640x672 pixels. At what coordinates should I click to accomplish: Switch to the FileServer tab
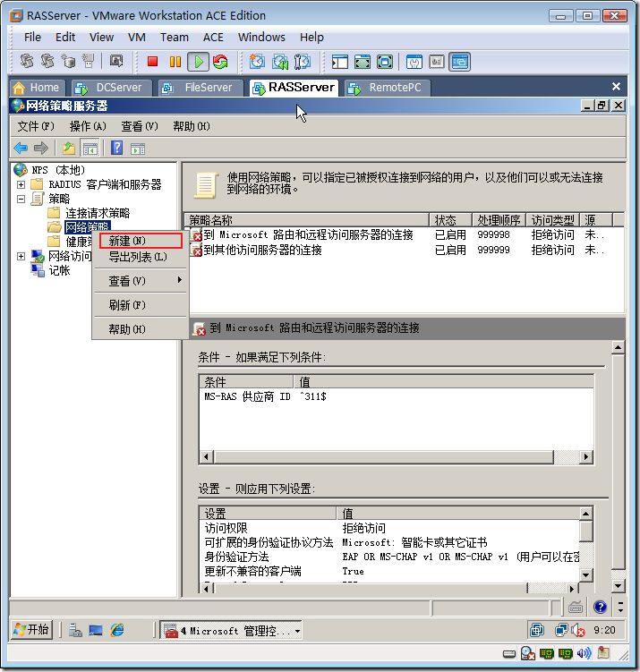pos(201,88)
